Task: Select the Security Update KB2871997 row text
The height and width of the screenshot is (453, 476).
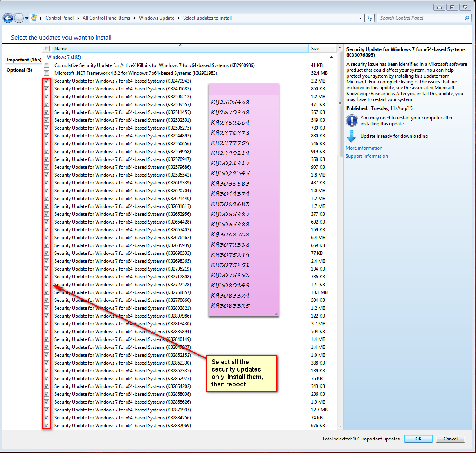Action: 123,410
